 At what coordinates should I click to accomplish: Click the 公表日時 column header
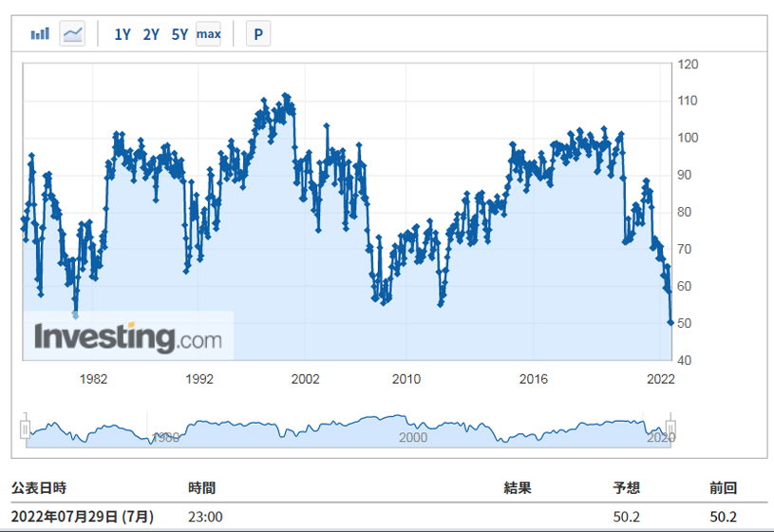pos(38,488)
